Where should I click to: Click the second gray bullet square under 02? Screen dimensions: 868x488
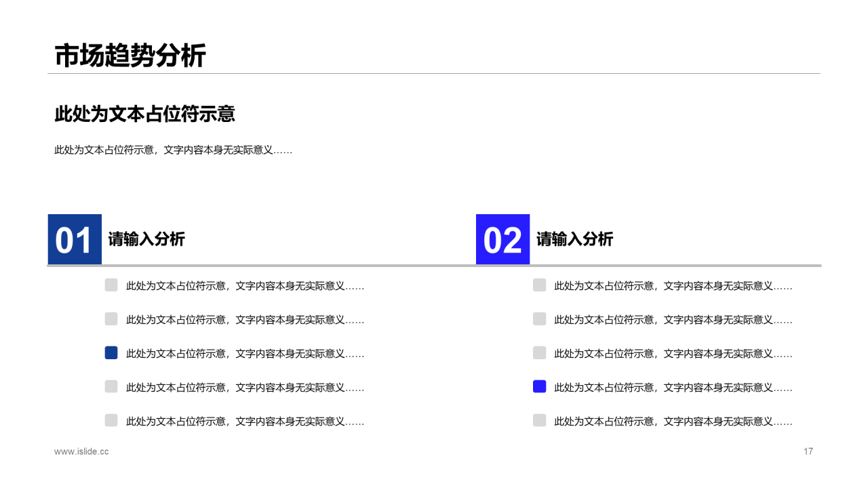[x=539, y=319]
